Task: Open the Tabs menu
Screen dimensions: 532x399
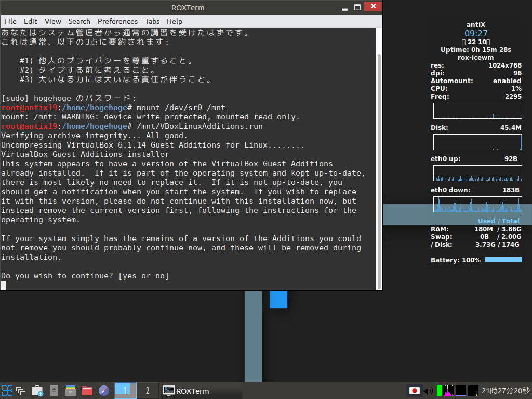Action: click(x=152, y=21)
